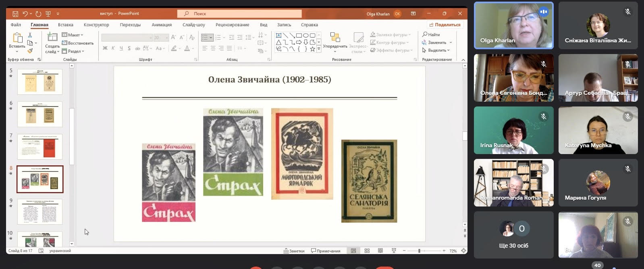This screenshot has width=644, height=269.
Task: Toggle the Примечания comments pane
Action: point(326,251)
